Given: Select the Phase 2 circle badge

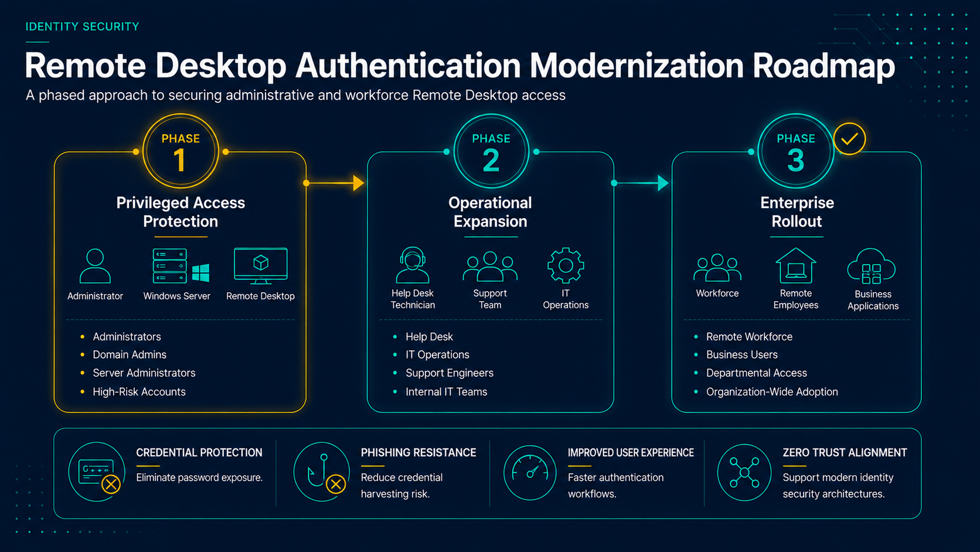Looking at the screenshot, I should click(x=491, y=151).
